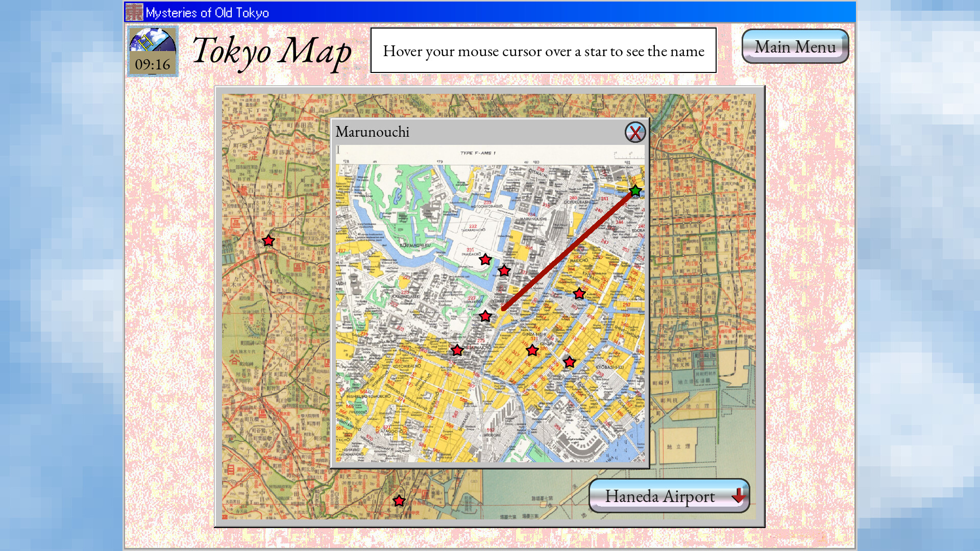
Task: Click the hover instruction message box
Action: click(x=544, y=51)
